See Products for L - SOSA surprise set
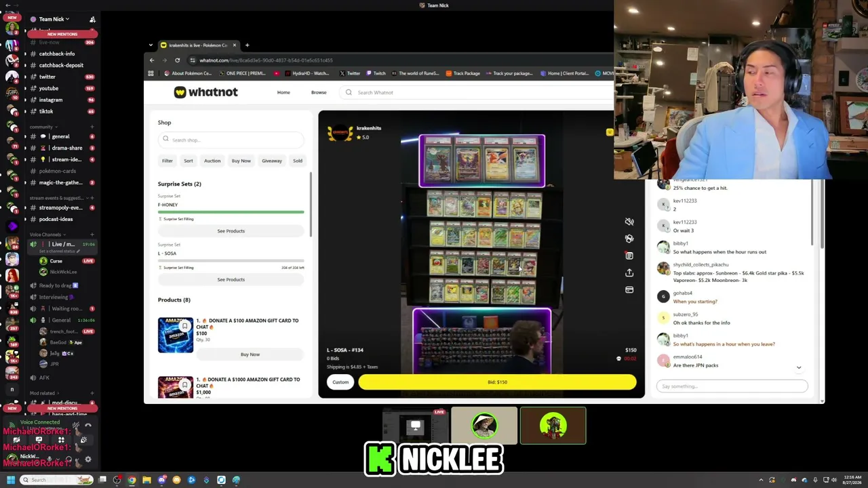The image size is (868, 488). [231, 279]
